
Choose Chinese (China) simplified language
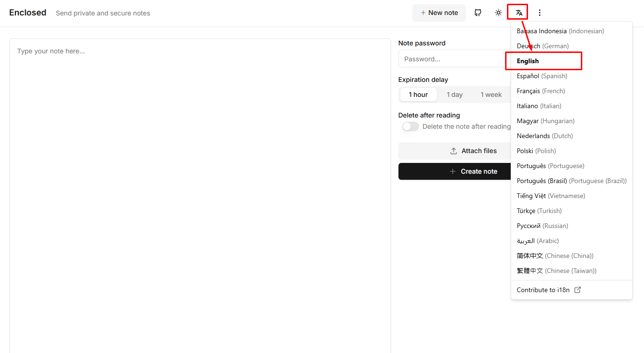coord(572,256)
